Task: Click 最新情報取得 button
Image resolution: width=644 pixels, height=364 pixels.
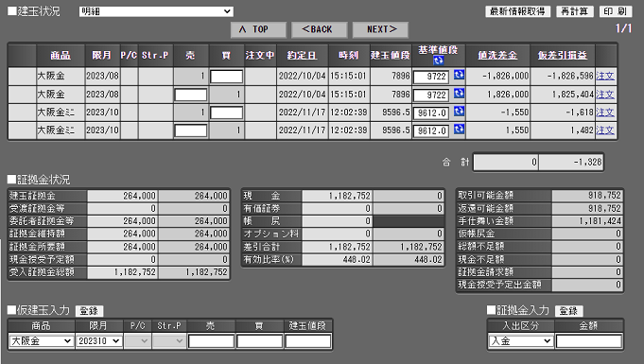Action: 517,11
